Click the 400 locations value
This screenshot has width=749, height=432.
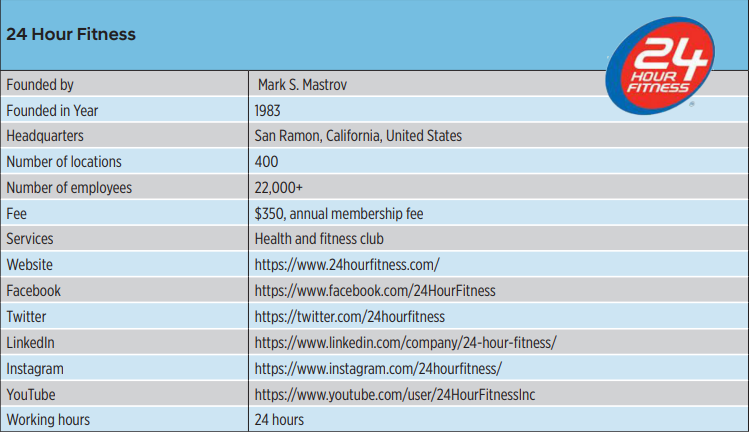coord(266,162)
